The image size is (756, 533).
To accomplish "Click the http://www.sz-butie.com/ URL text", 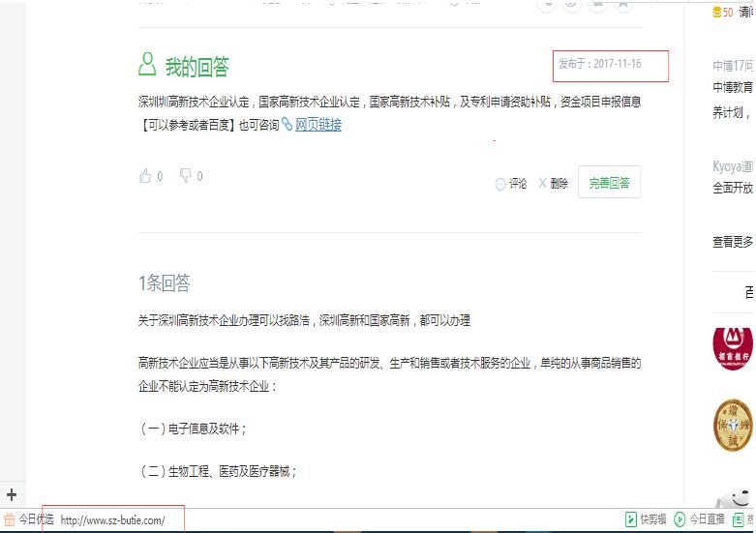I will point(112,520).
